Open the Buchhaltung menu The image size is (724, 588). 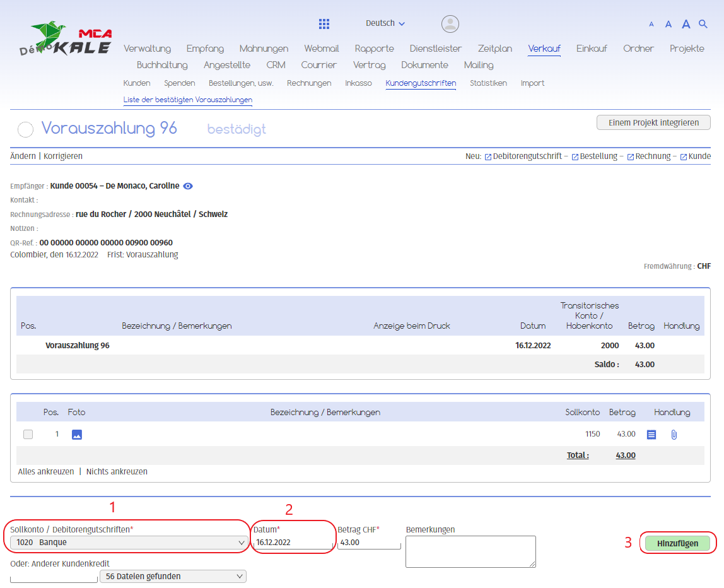[x=162, y=65]
